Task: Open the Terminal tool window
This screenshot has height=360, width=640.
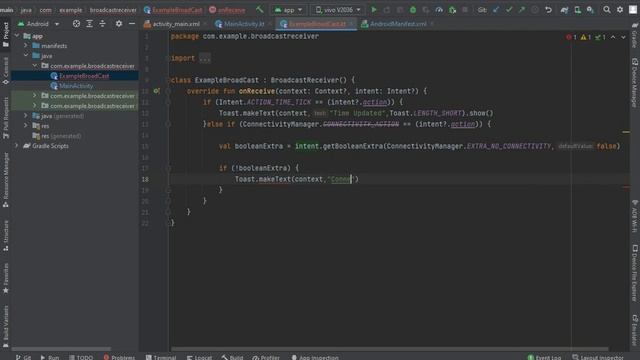Action: 161,357
